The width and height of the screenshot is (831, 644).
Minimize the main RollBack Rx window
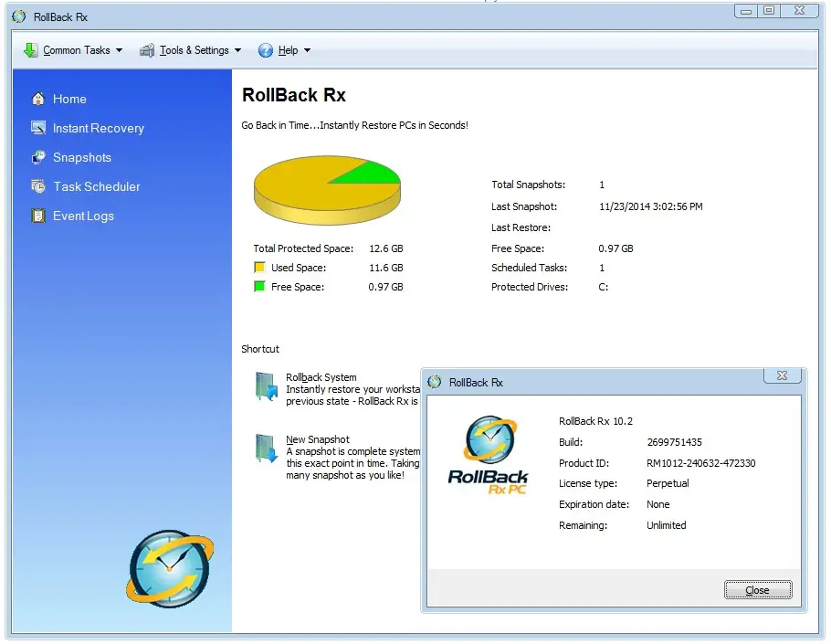[x=746, y=11]
